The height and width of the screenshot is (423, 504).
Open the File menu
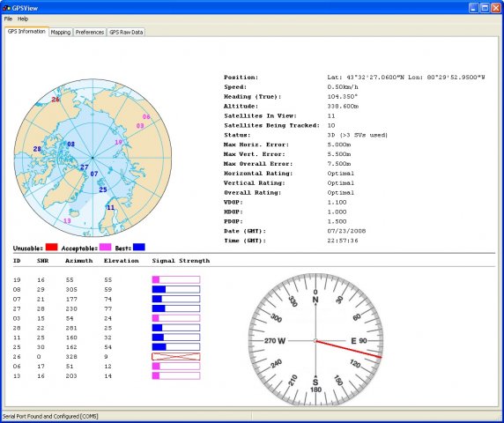[x=8, y=19]
